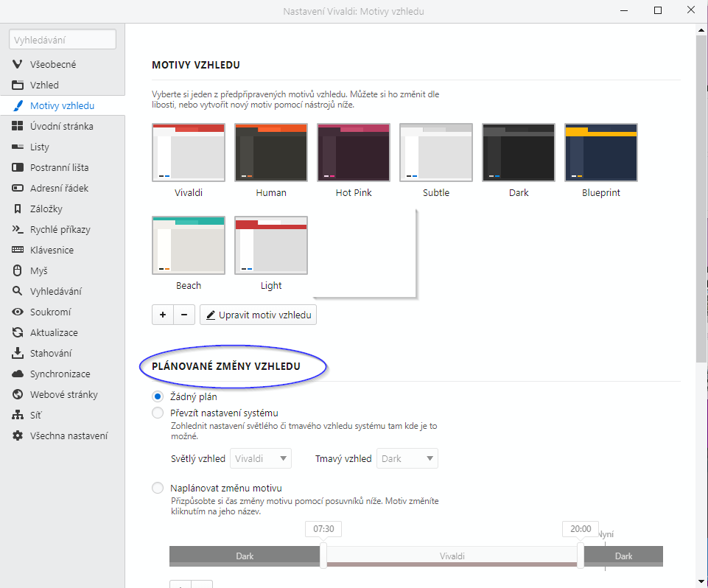Select the Vivaldi theme thumbnail
The height and width of the screenshot is (588, 708).
[x=189, y=153]
